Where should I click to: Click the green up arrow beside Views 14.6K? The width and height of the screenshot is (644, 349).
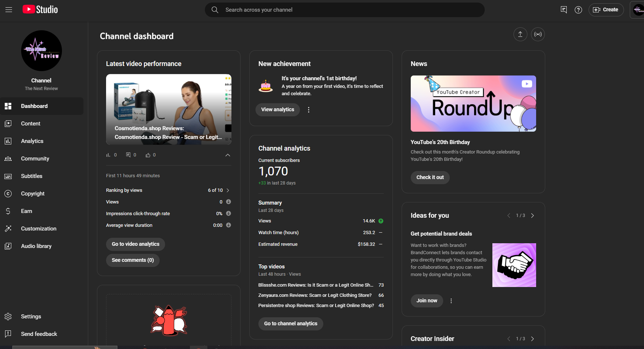pos(381,221)
